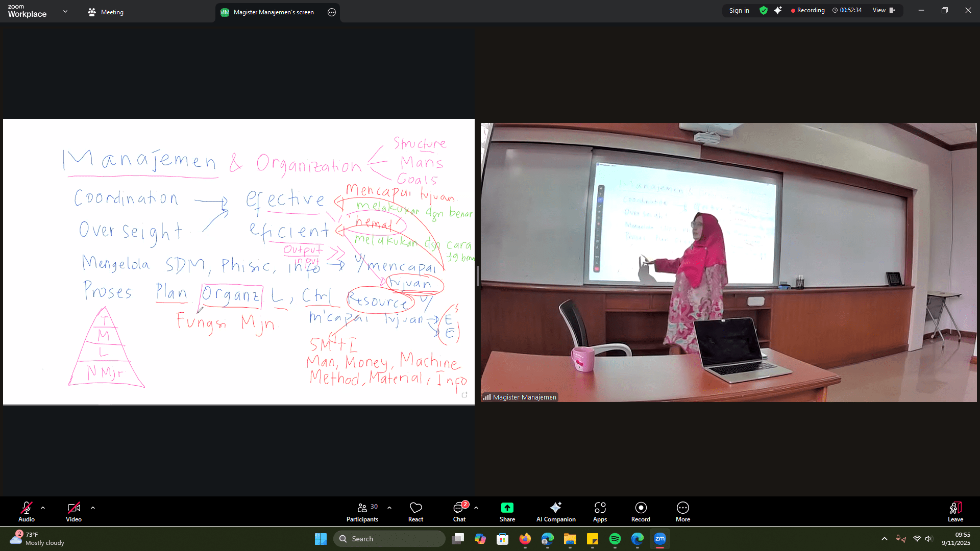Open Spotify from the taskbar
Viewport: 980px width, 551px height.
(615, 539)
